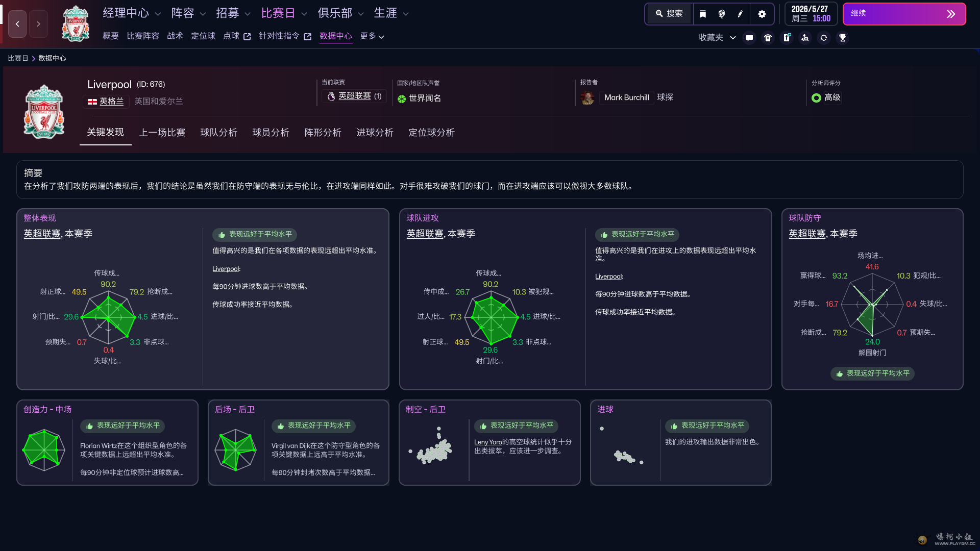Screen dimensions: 980x551
Task: Click the pencil edit icon
Action: click(740, 14)
